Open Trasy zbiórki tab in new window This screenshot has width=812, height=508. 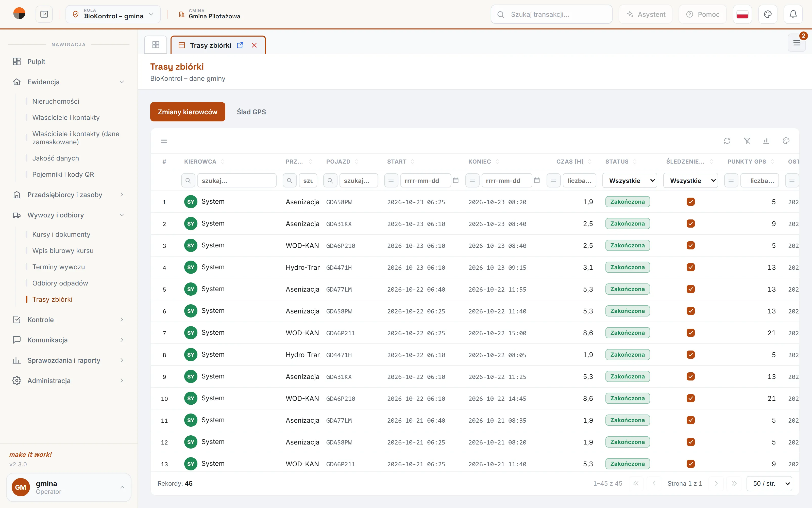pos(240,45)
